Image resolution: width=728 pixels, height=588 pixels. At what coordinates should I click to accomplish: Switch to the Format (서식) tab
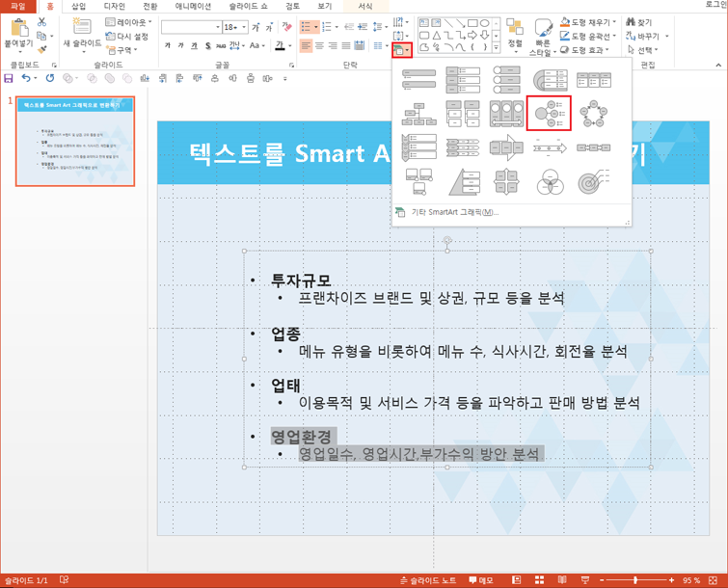[365, 6]
